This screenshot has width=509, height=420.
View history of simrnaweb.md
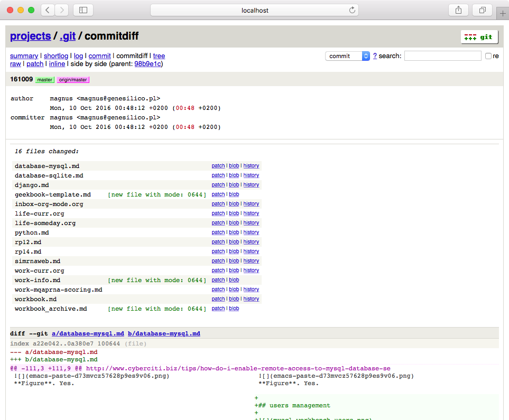coord(251,261)
